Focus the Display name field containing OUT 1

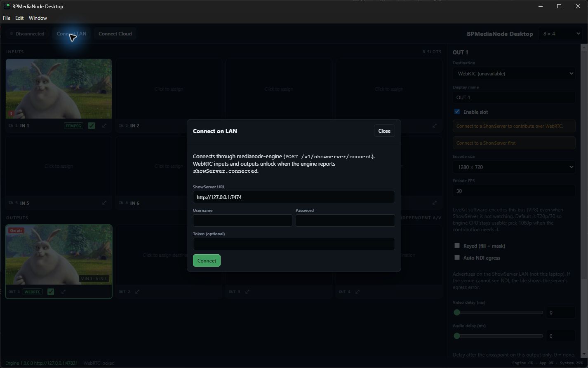[514, 98]
